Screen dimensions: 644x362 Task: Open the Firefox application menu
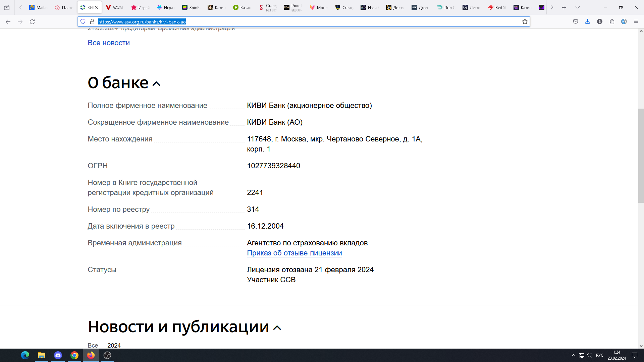pos(636,22)
